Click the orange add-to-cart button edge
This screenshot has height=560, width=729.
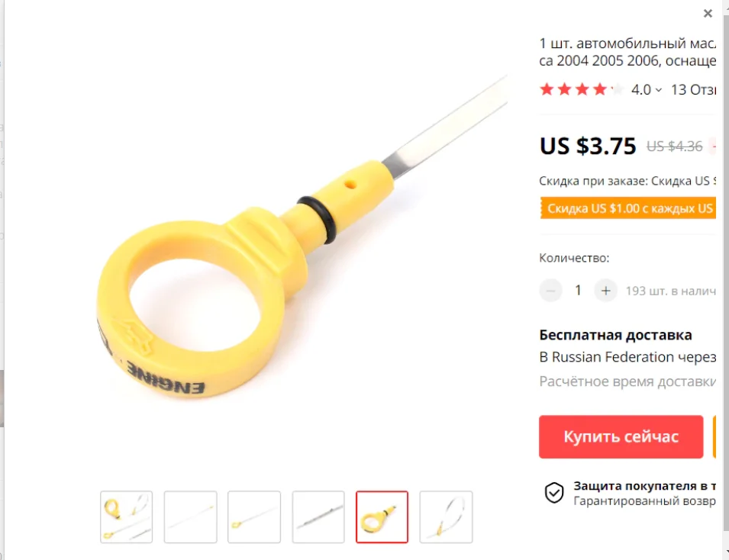coord(714,436)
